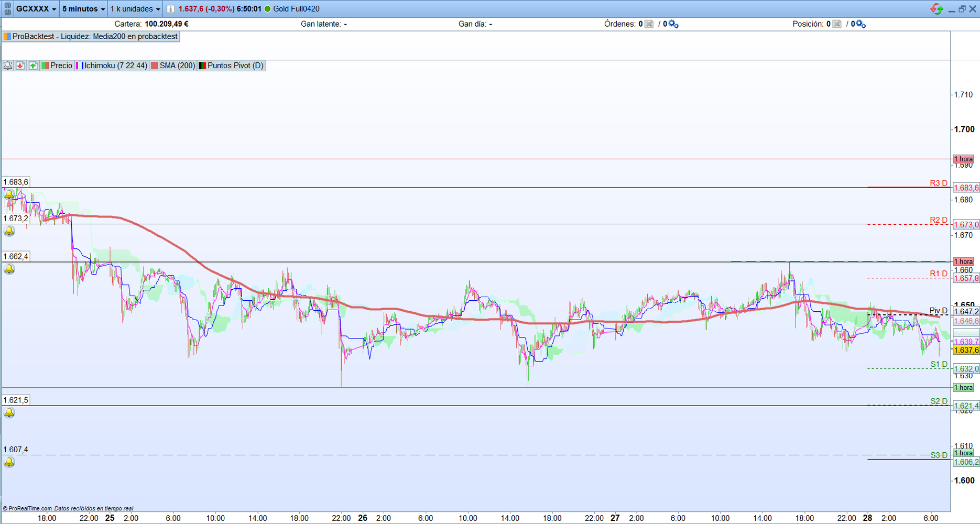Click the Puntos Pivot (D) color swatch
The image size is (980, 524).
point(202,65)
